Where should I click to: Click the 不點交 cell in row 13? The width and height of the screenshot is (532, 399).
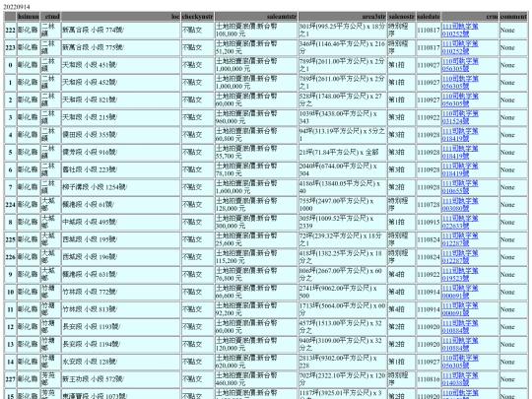pyautogui.click(x=197, y=345)
